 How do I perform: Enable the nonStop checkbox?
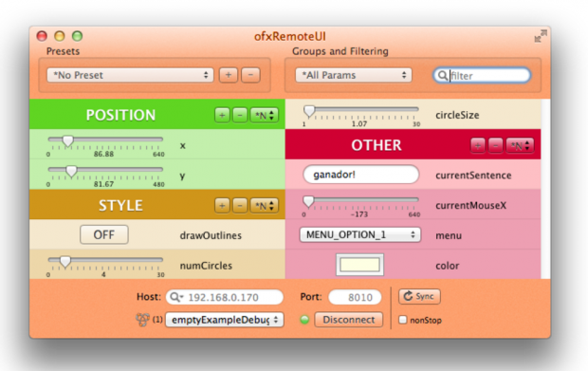(402, 320)
